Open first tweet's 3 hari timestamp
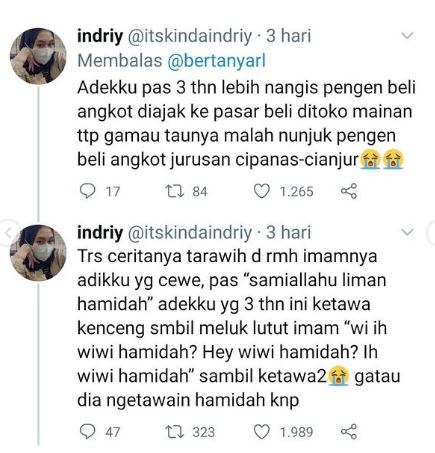Image resolution: width=435 pixels, height=453 pixels. click(x=288, y=36)
